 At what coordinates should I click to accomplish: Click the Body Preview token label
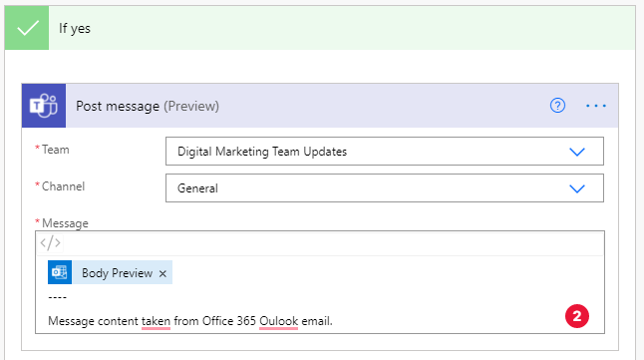(117, 273)
